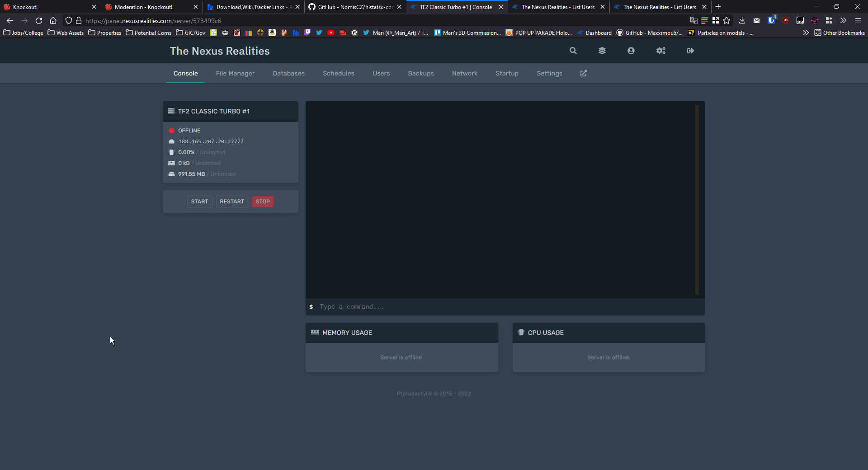Image resolution: width=868 pixels, height=470 pixels.
Task: Open the container tabs grid icon
Action: [x=716, y=20]
